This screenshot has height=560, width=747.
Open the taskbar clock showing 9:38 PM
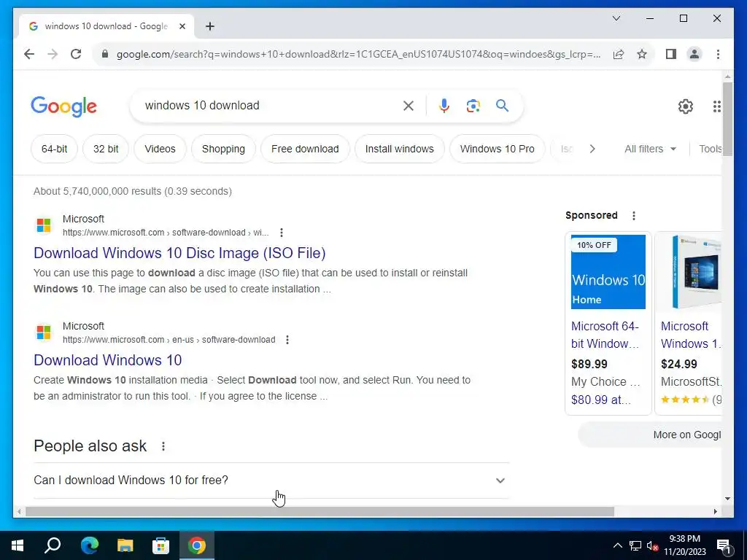pyautogui.click(x=684, y=545)
